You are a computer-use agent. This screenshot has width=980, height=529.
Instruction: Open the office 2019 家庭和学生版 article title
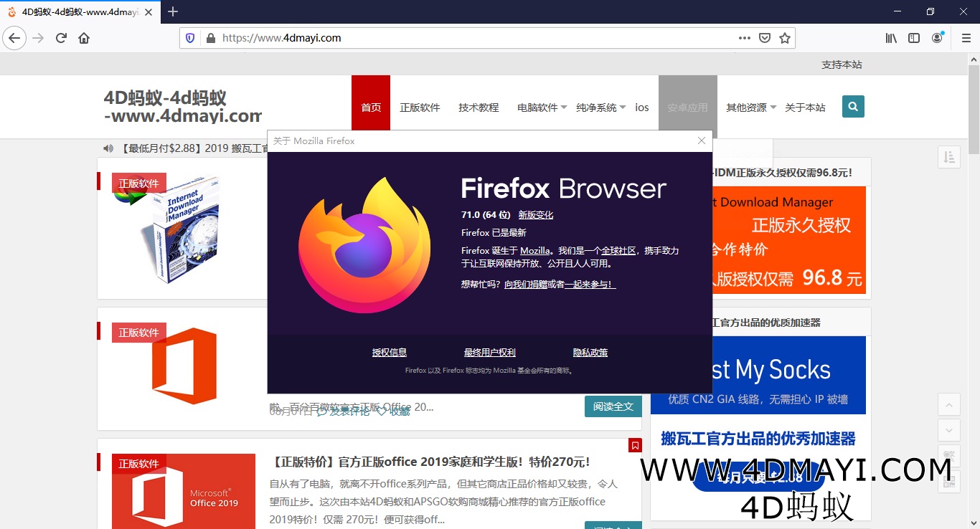tap(430, 462)
